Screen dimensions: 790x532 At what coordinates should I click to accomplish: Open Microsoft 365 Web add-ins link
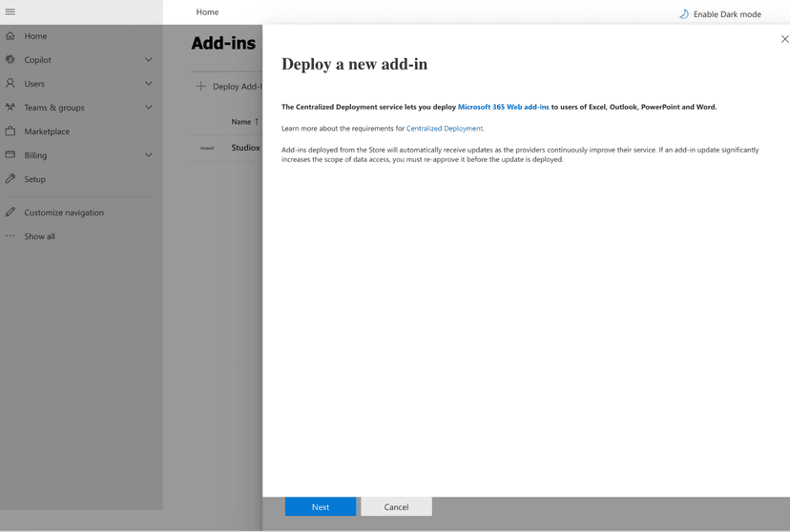coord(504,107)
